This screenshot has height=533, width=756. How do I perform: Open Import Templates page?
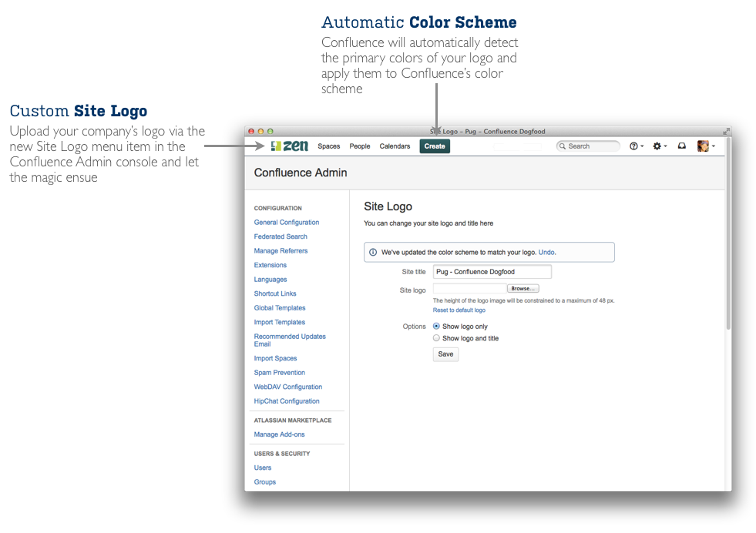[280, 322]
